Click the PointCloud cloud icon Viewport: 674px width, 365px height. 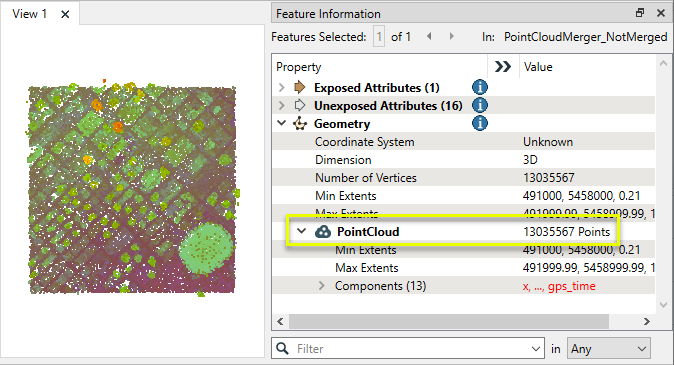323,232
